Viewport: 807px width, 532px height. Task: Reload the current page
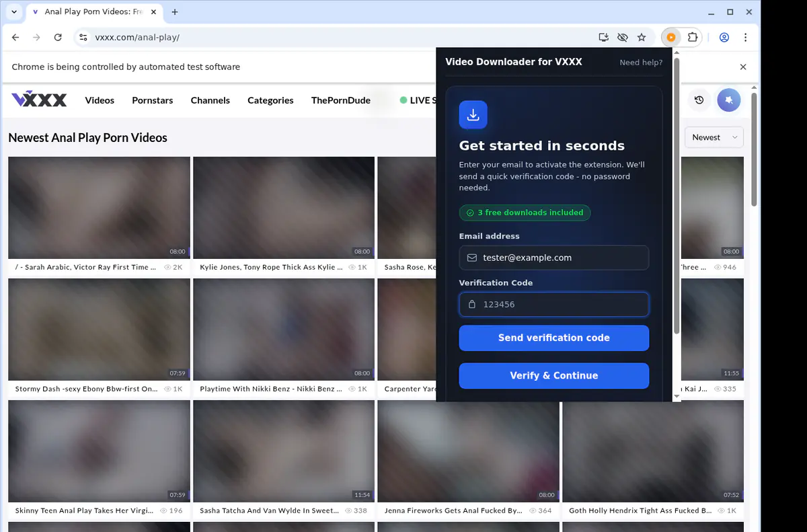pyautogui.click(x=58, y=38)
